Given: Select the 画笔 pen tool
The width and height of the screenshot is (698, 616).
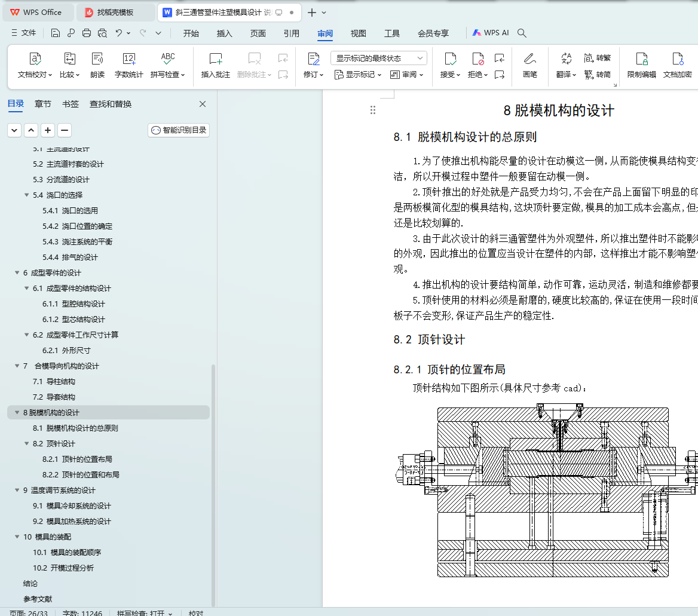Looking at the screenshot, I should pos(529,59).
